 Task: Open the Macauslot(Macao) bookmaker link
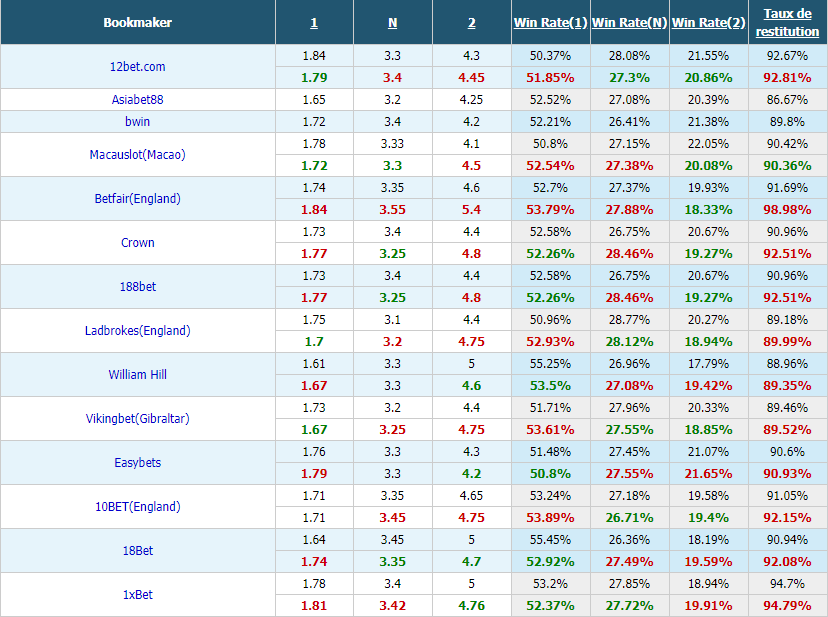tap(137, 155)
